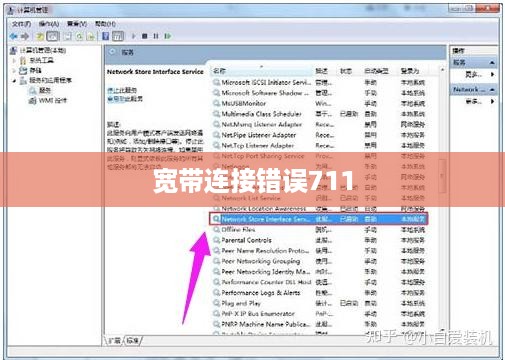Viewport: 505px width, 360px height.
Task: Select the 服务 node in the tree
Action: (45, 90)
